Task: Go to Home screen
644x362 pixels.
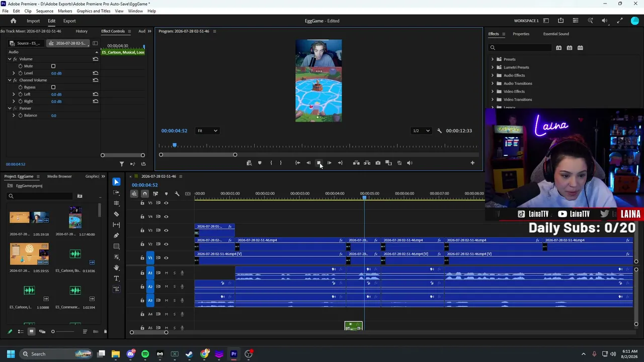Action: click(14, 21)
